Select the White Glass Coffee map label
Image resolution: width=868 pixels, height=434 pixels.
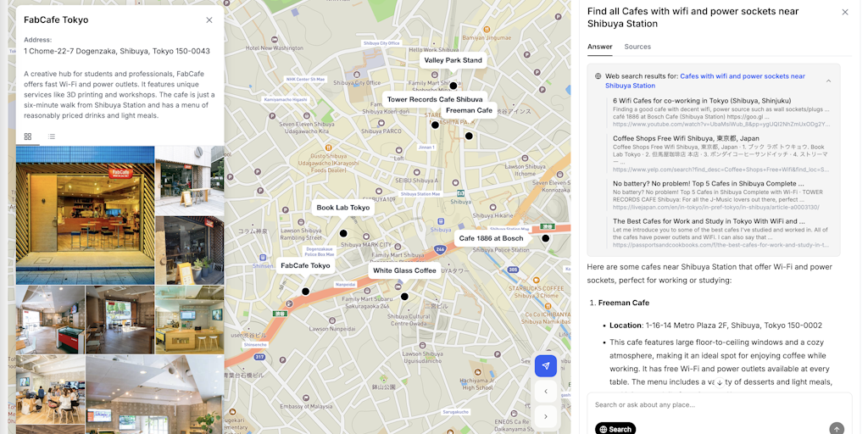pyautogui.click(x=404, y=270)
